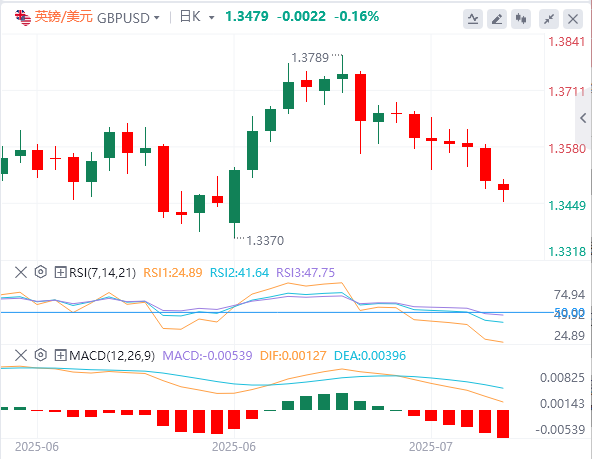Collapse chart with the shrink arrows icon

549,18
